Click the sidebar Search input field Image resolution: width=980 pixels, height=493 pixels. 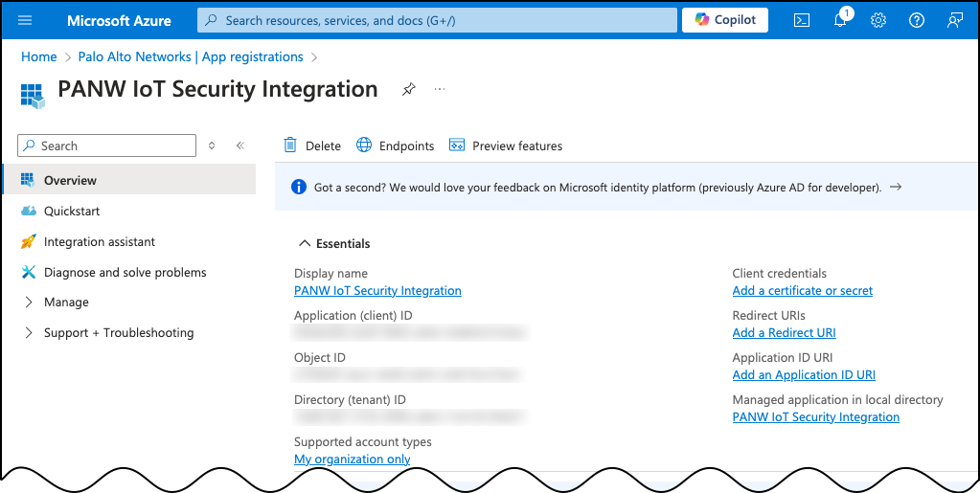coord(115,146)
